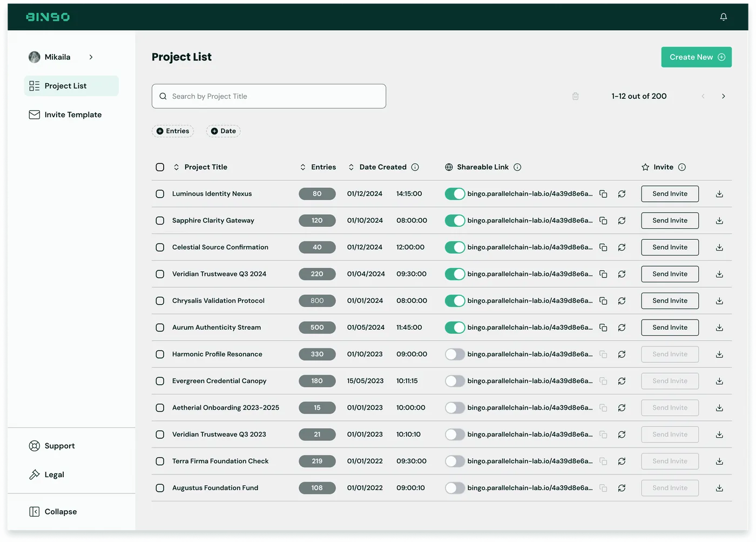
Task: Download Chrysalis Validation Protocol project
Action: point(719,301)
